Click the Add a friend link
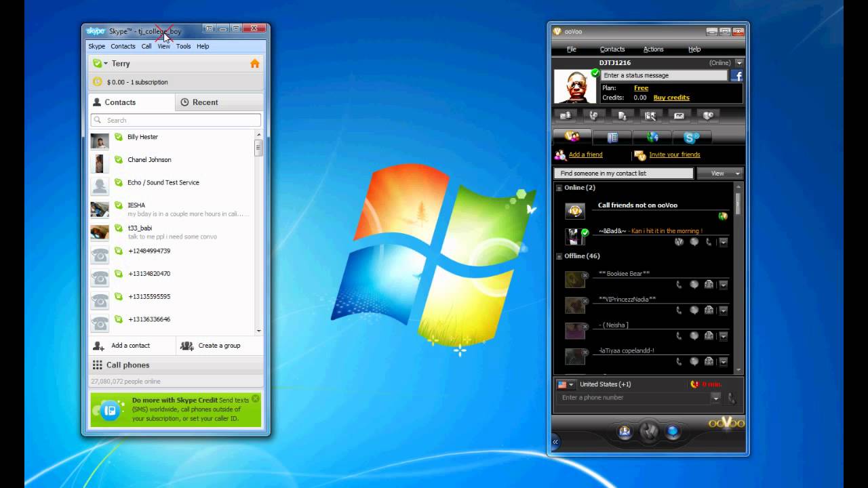The width and height of the screenshot is (868, 488). (x=585, y=155)
